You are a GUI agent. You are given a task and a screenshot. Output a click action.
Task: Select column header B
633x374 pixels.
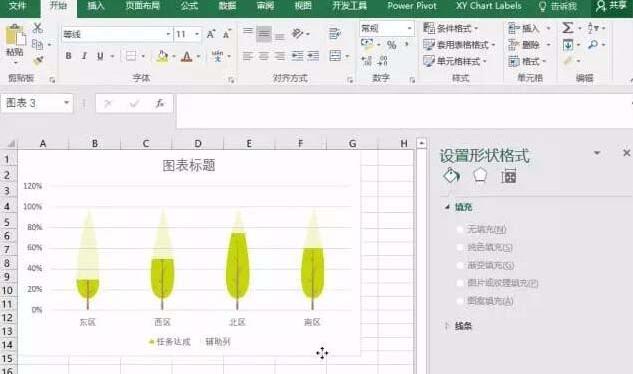[x=94, y=143]
